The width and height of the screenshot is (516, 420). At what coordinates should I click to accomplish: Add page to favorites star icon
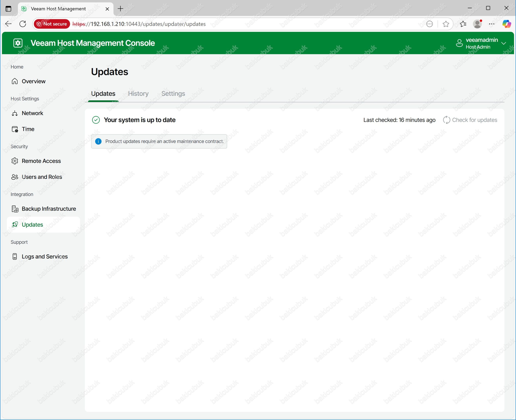click(x=446, y=24)
